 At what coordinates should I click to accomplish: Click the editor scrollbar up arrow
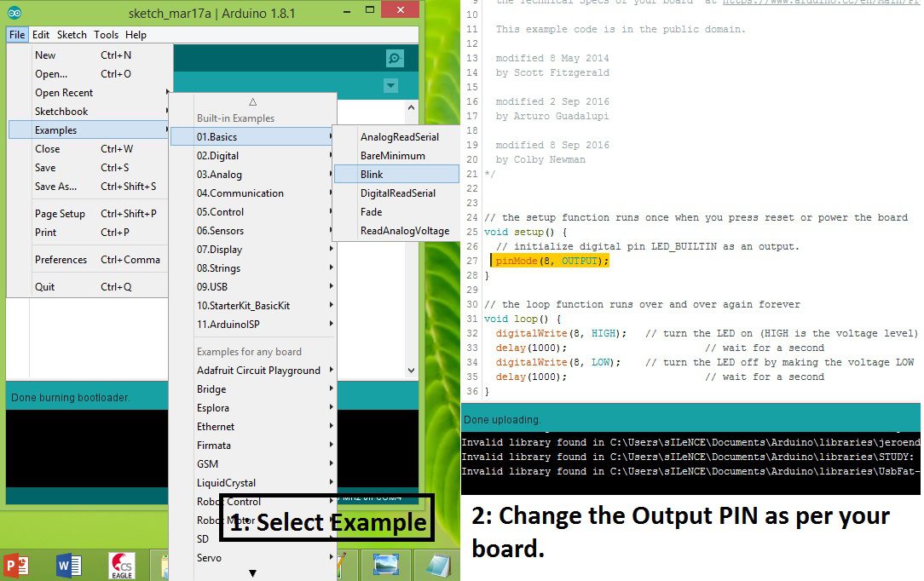pyautogui.click(x=412, y=107)
